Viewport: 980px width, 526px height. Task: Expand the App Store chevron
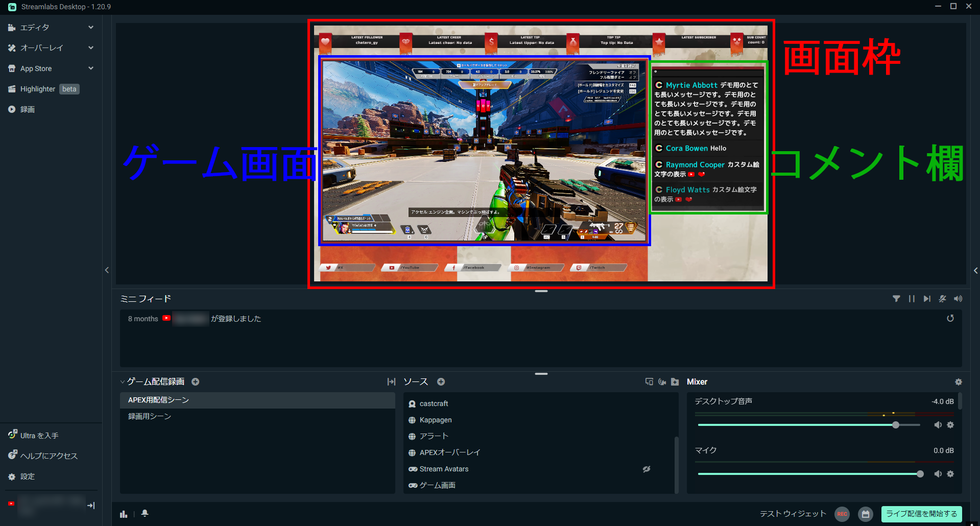91,68
